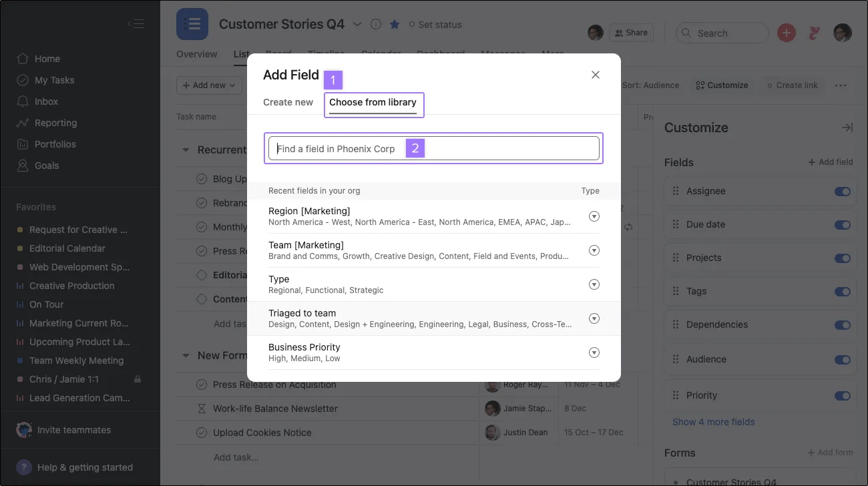
Task: Click the star icon to favorite the project
Action: tap(394, 24)
